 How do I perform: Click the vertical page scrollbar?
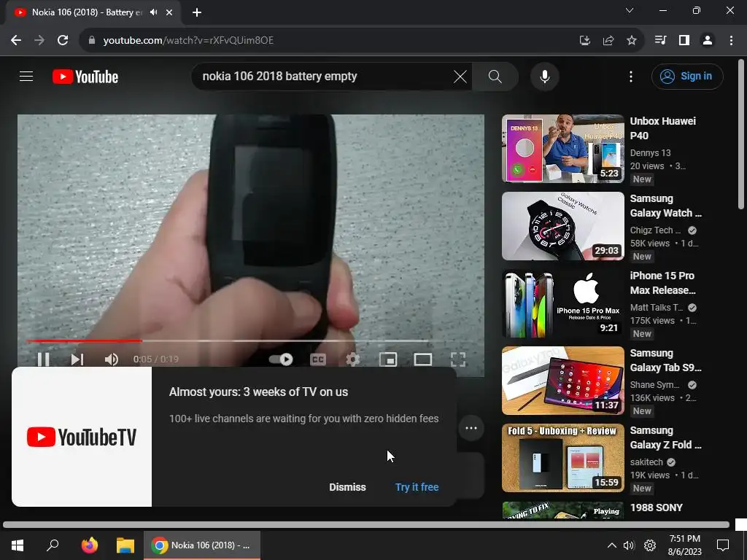[x=741, y=134]
